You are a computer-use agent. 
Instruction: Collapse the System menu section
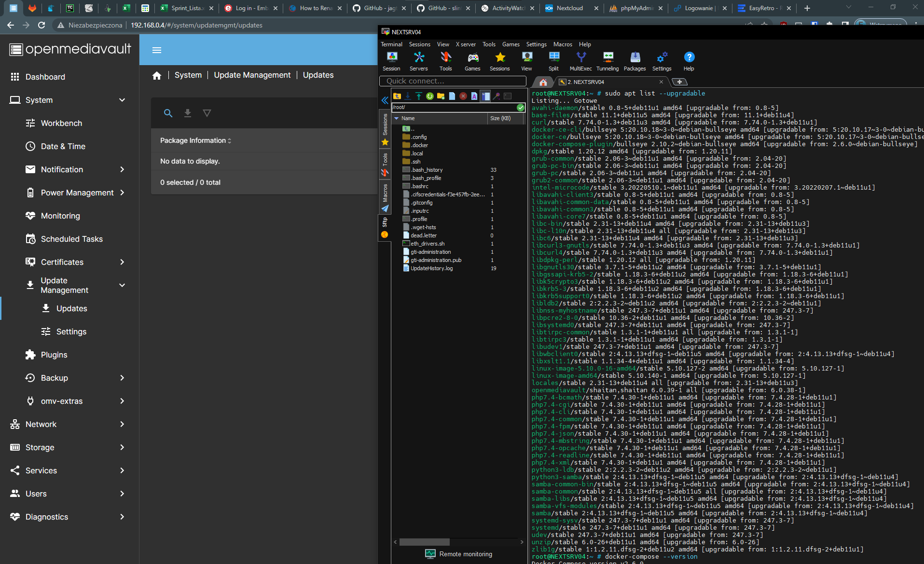(x=122, y=100)
